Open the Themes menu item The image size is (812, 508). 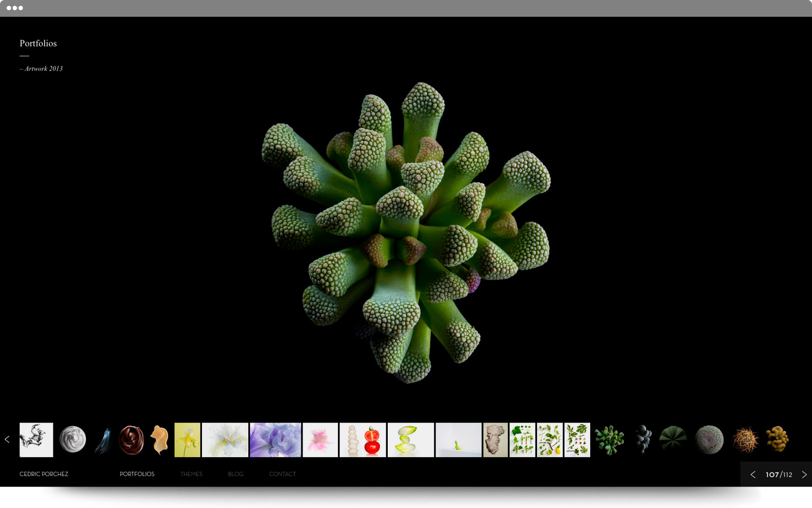click(x=191, y=474)
